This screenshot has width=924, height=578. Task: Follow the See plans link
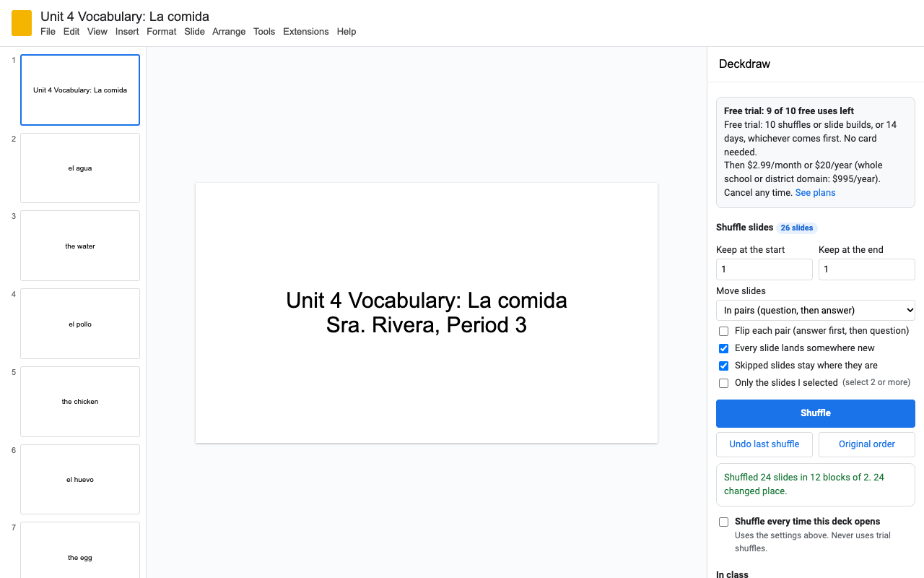click(x=815, y=193)
